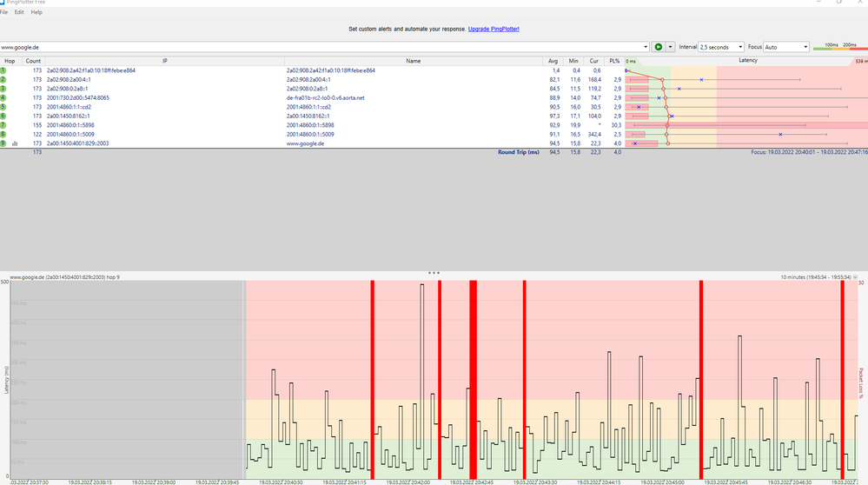Image resolution: width=868 pixels, height=485 pixels.
Task: Click name de-fra01b-rc2-lo0-0.v6.aorta.net
Action: [326, 98]
